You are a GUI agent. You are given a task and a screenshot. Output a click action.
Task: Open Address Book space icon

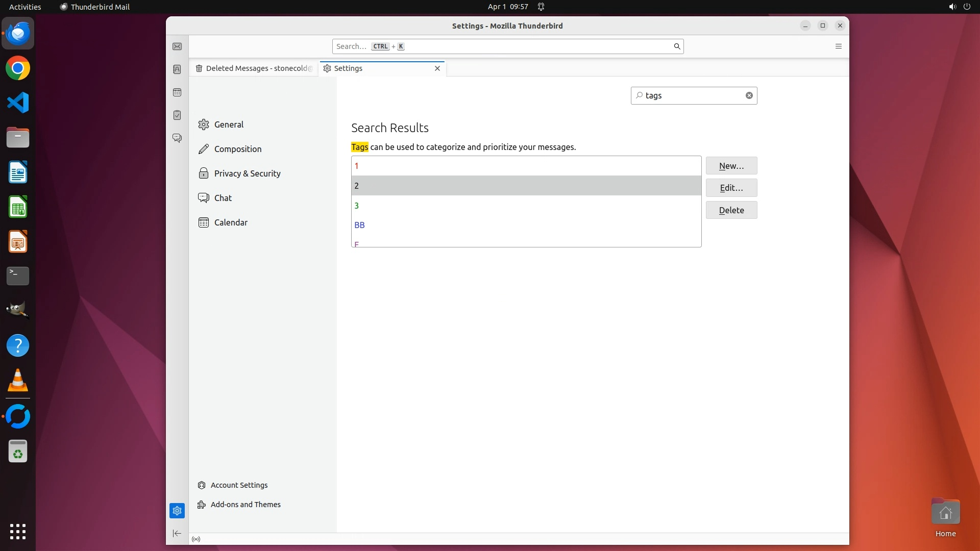(177, 69)
